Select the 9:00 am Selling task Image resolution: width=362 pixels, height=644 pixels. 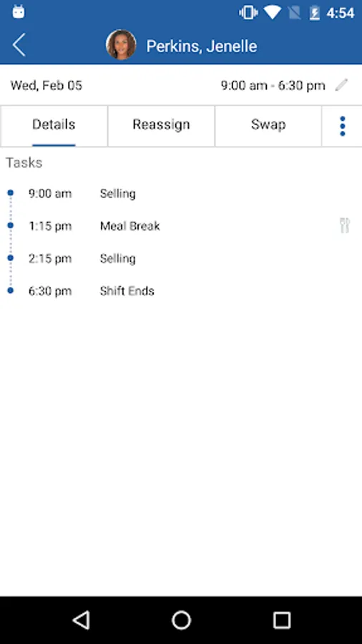click(x=181, y=193)
